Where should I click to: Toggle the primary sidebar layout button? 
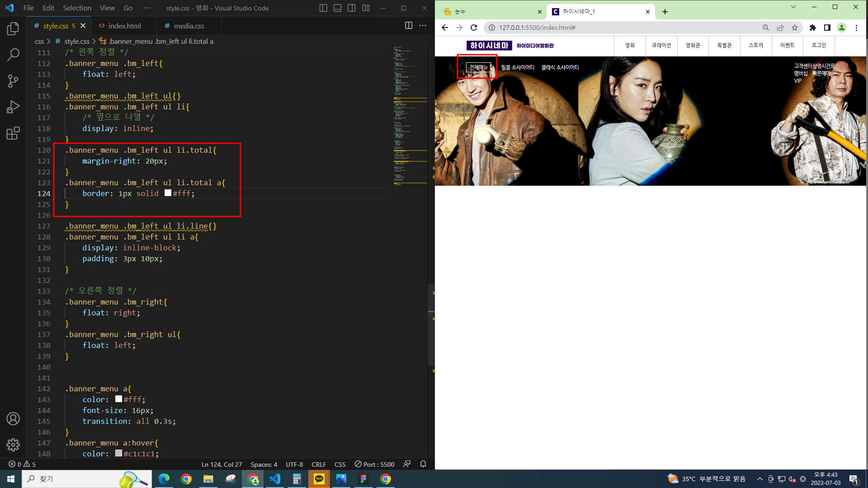point(323,8)
